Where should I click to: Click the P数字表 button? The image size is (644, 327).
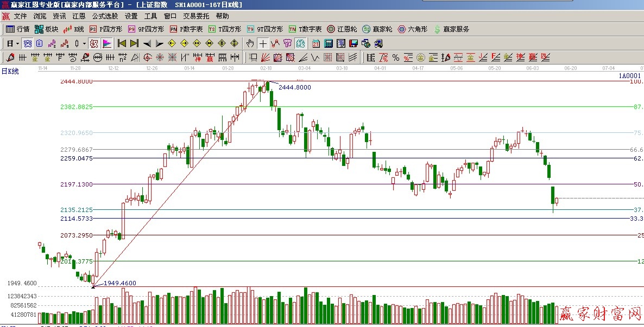click(186, 29)
